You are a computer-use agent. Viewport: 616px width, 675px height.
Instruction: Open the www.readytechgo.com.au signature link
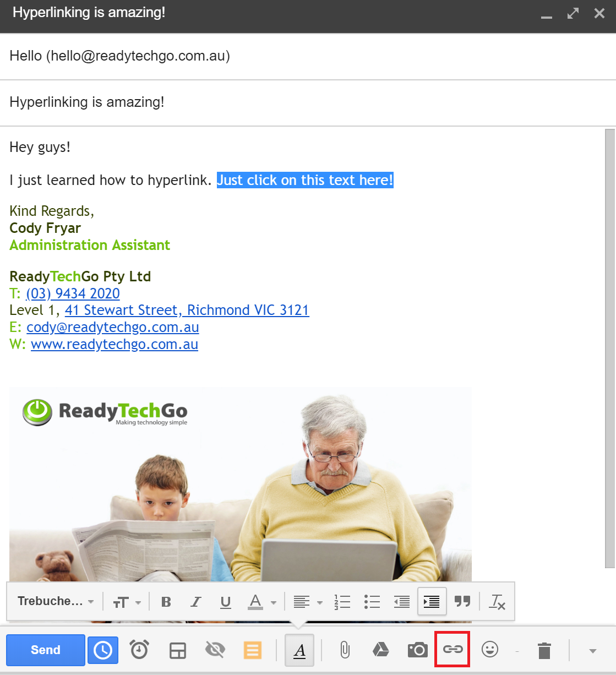(114, 345)
